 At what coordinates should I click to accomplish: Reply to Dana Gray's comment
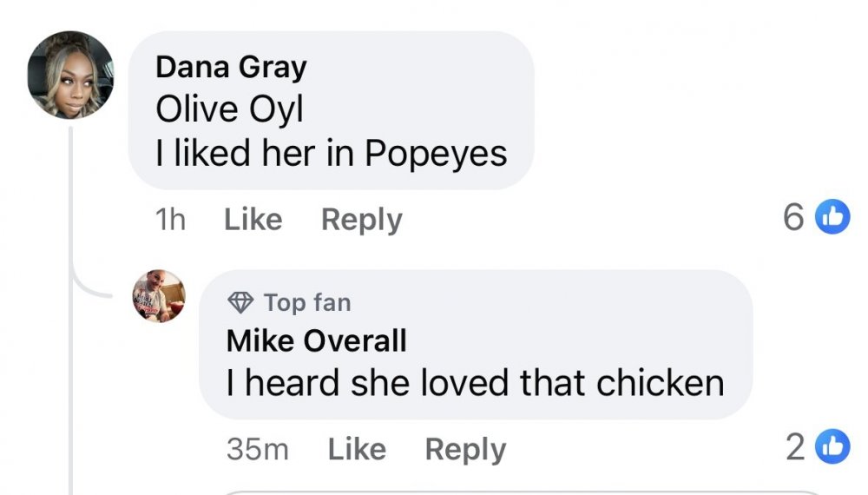pos(361,220)
